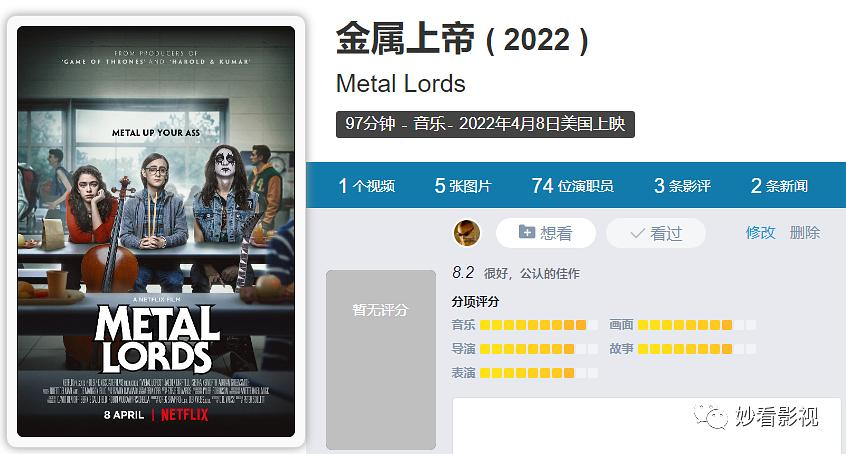This screenshot has width=846, height=454.
Task: Click the Metal Lords poster image
Action: pyautogui.click(x=156, y=231)
